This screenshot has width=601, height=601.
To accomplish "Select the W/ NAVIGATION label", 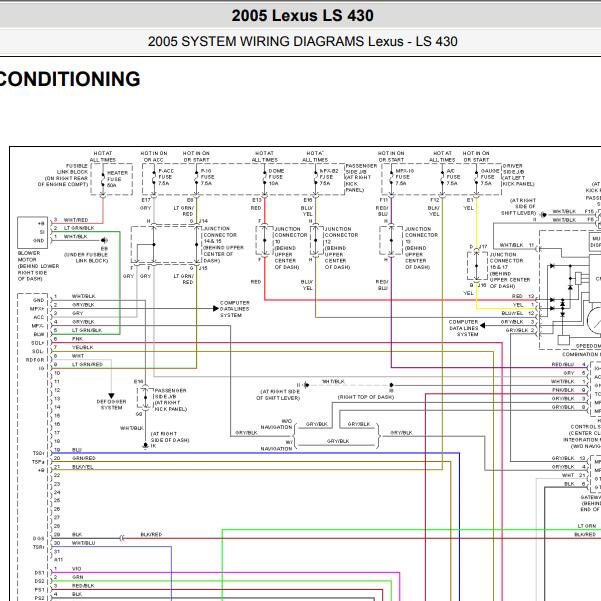I will (x=277, y=445).
